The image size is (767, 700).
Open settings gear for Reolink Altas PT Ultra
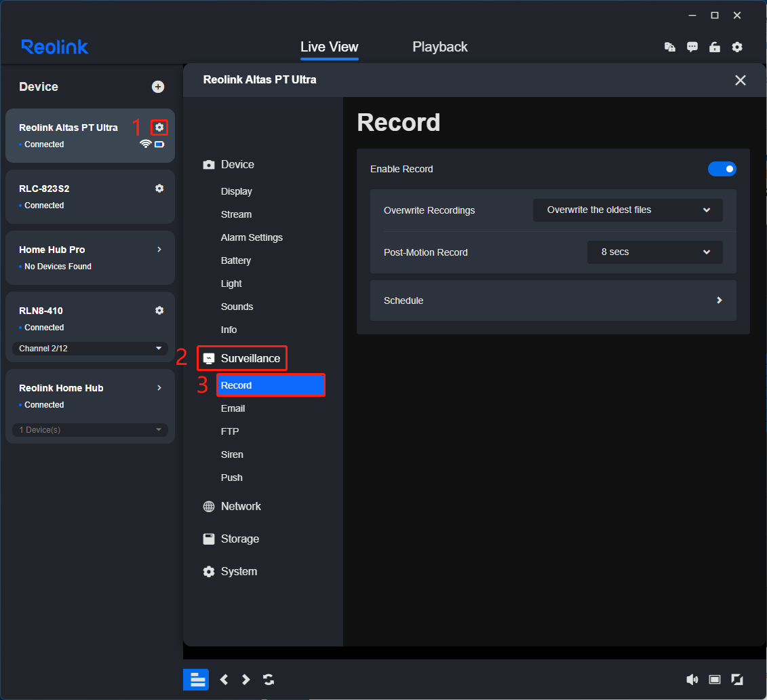coord(159,128)
